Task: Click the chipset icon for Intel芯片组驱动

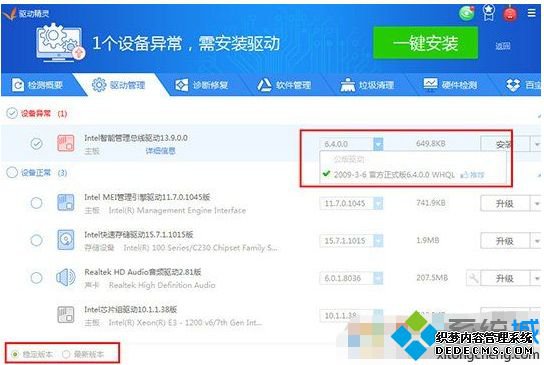Action: pos(66,315)
